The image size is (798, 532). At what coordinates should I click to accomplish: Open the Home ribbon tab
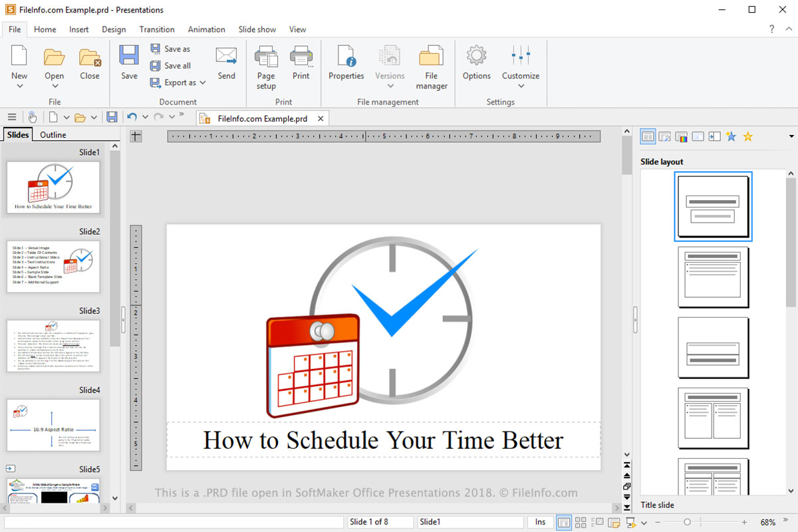45,29
